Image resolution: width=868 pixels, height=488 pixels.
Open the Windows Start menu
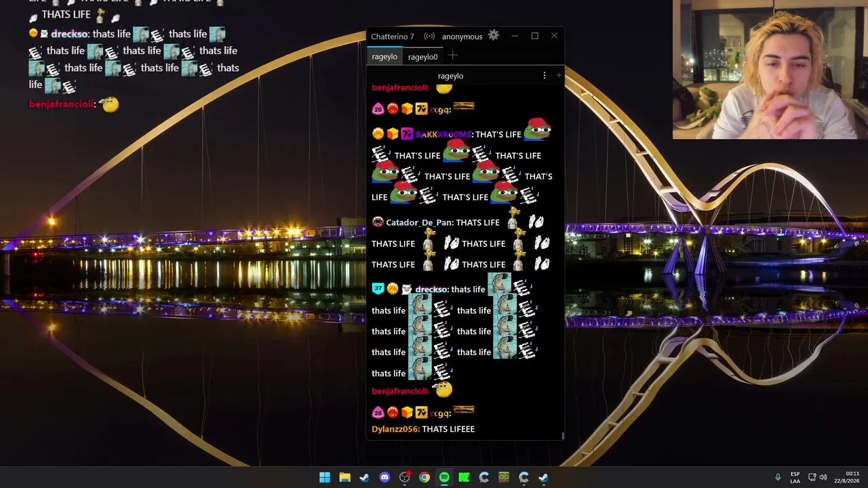(x=325, y=477)
